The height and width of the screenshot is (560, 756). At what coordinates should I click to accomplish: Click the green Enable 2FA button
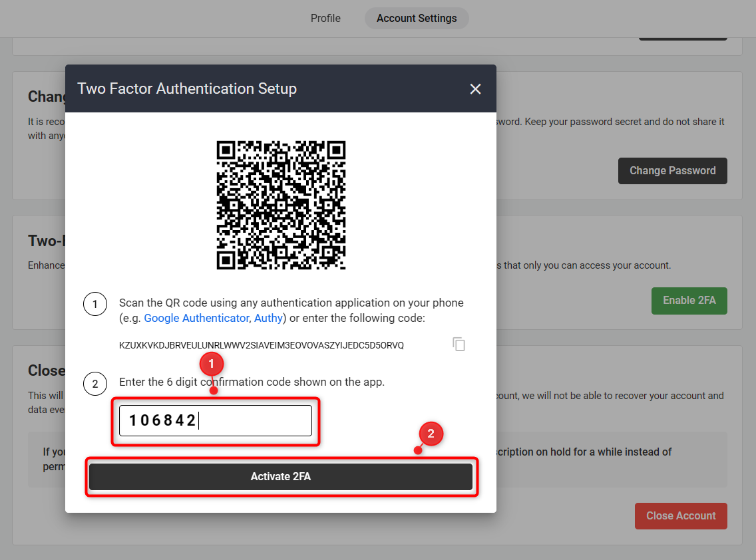click(689, 301)
